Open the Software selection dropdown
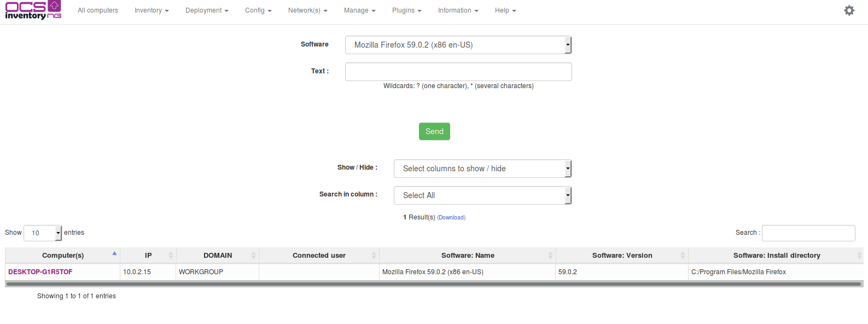 458,45
